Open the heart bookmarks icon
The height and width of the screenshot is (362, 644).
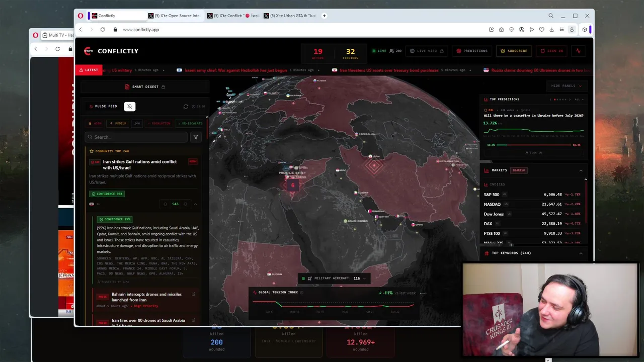click(541, 30)
